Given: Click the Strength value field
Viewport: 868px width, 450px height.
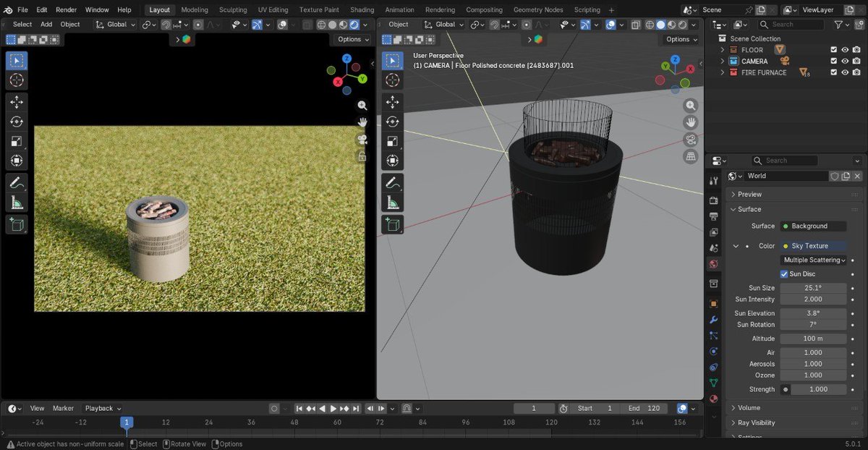Looking at the screenshot, I should (x=819, y=389).
